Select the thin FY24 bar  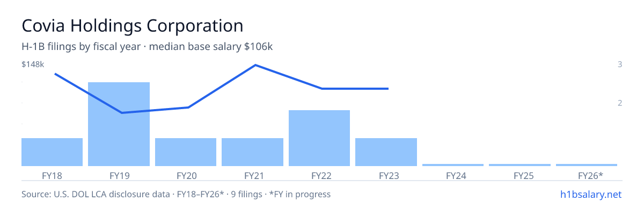point(453,164)
